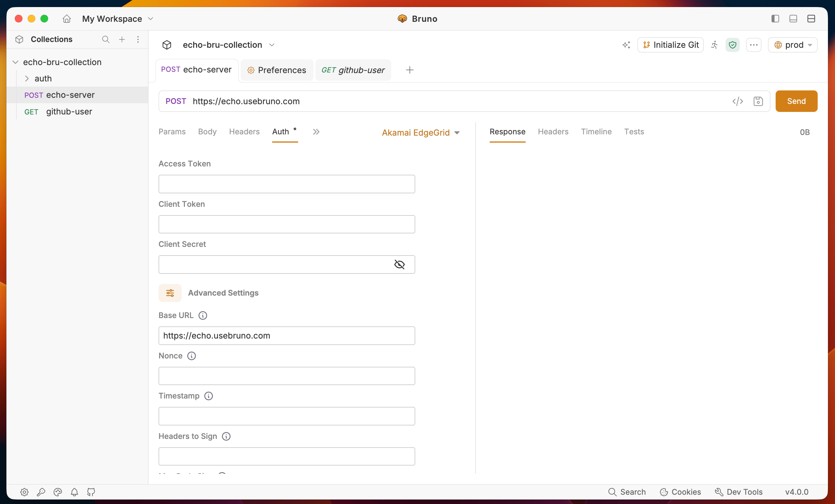
Task: Edit the https://echo.usebruno.com request URL
Action: click(246, 101)
